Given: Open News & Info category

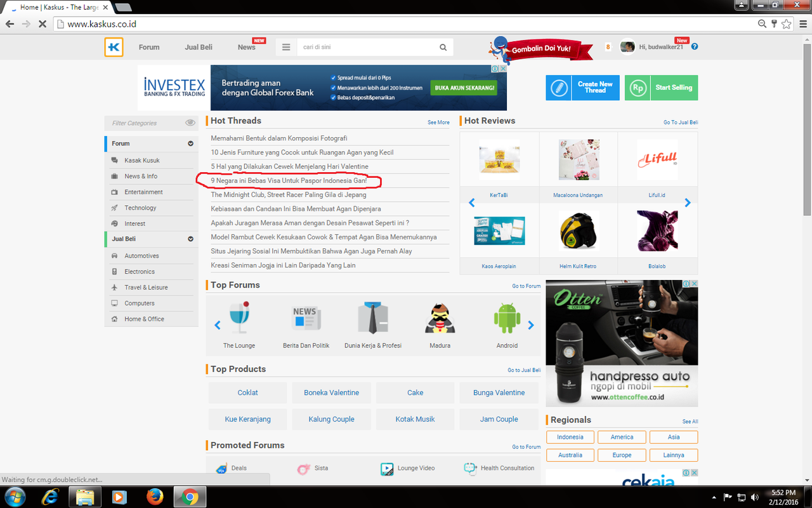Looking at the screenshot, I should [141, 177].
